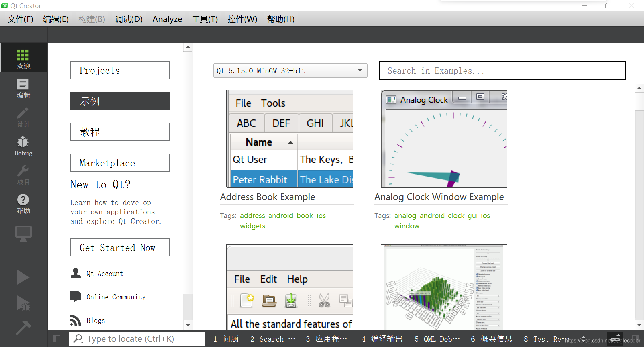Click the examples list scroll-up arrow
This screenshot has height=347, width=644.
click(x=639, y=88)
